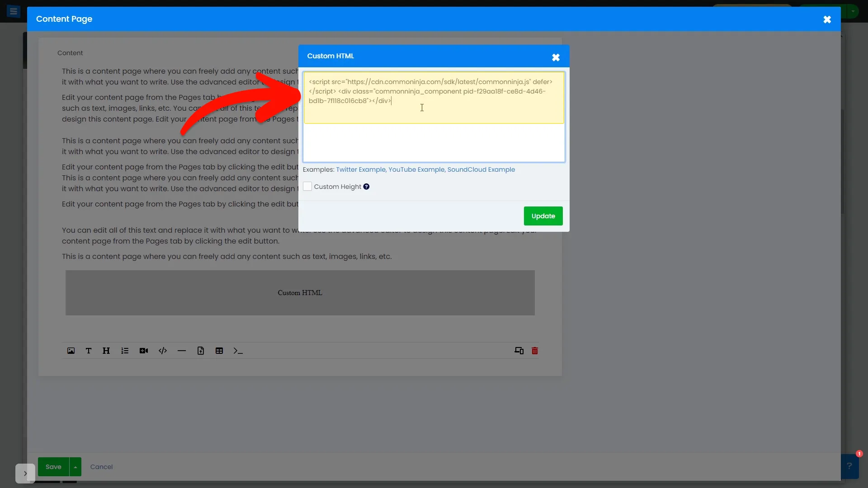Open the hamburger menu at top-left

14,11
